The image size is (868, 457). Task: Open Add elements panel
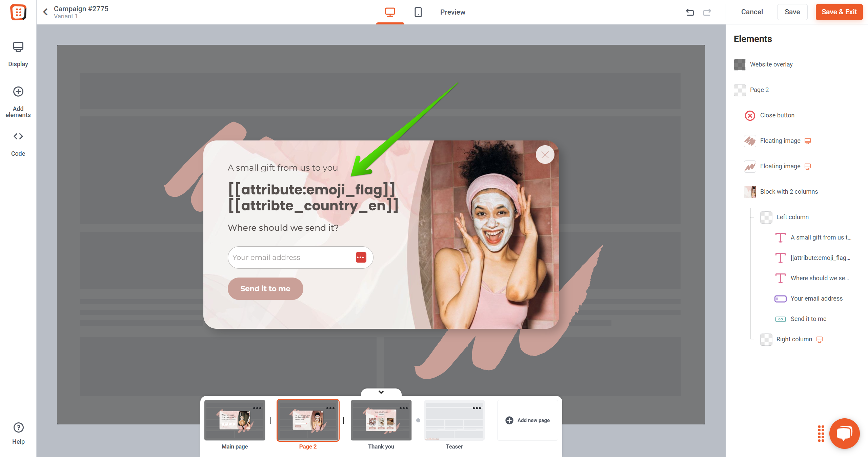18,102
